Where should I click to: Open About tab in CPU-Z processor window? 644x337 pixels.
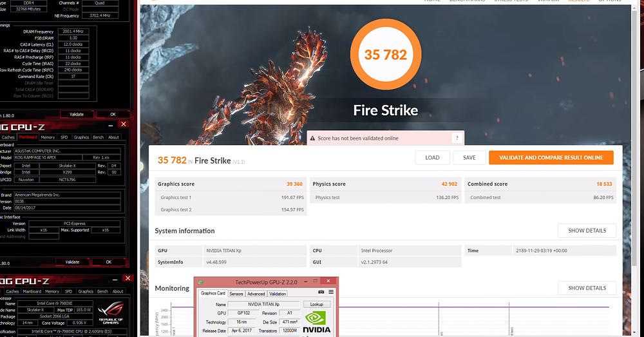(x=118, y=291)
